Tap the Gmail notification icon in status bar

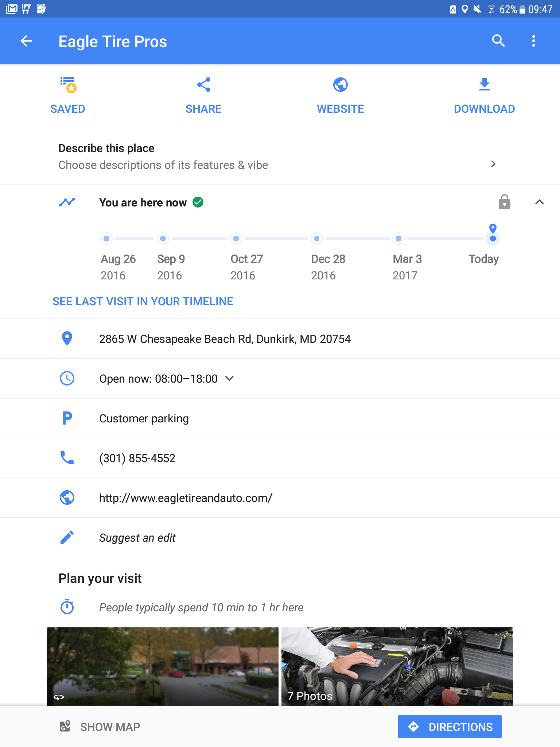[12, 9]
